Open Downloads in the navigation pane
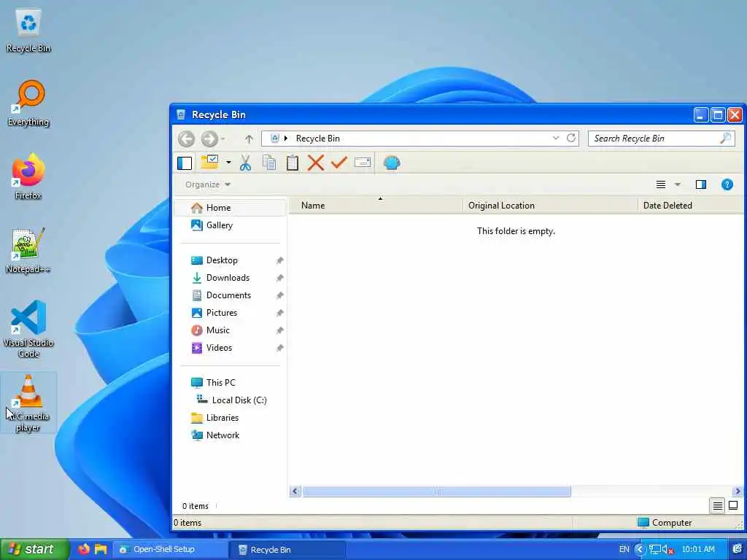This screenshot has width=747, height=560. tap(231, 278)
